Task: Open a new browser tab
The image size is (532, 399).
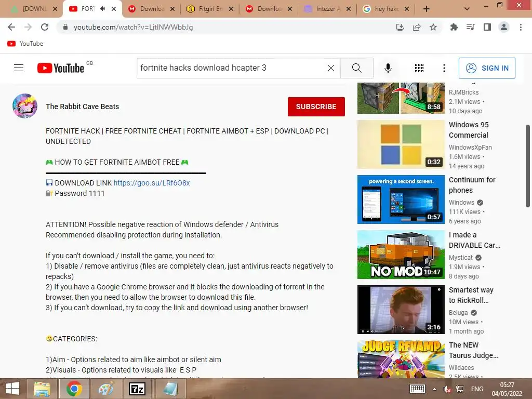Action: pyautogui.click(x=427, y=9)
